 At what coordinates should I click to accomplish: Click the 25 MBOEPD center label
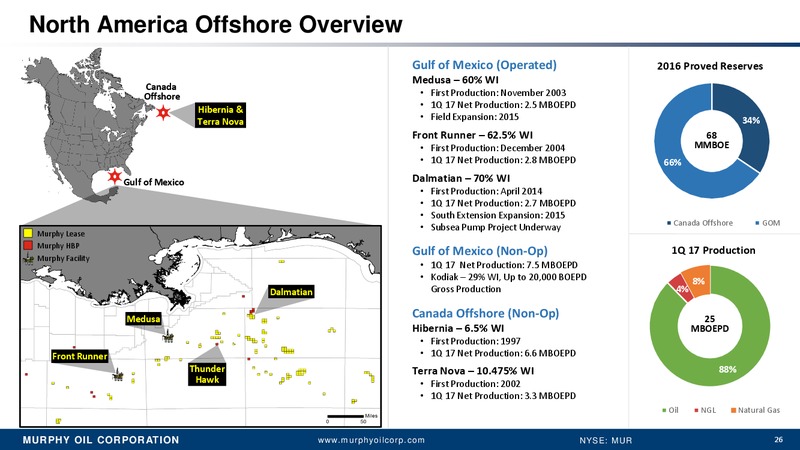(709, 323)
